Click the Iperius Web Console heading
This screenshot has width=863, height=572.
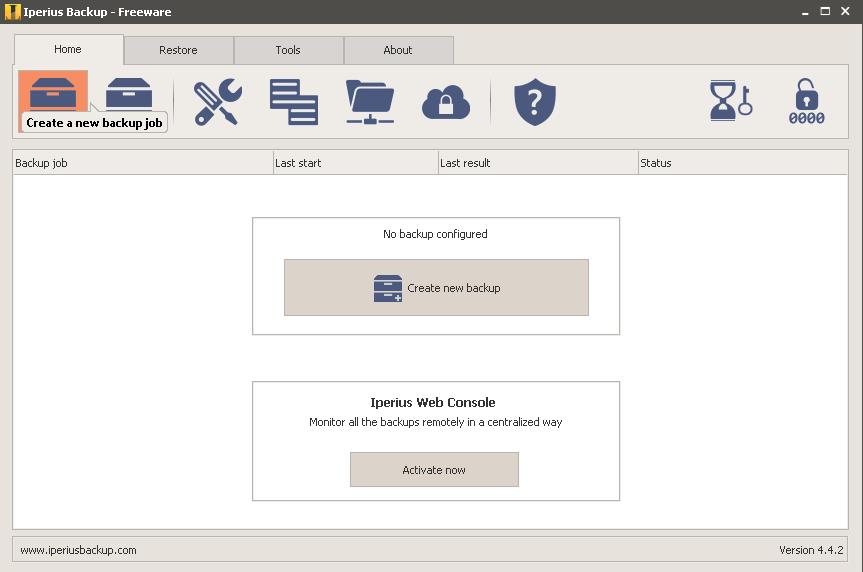coord(433,402)
